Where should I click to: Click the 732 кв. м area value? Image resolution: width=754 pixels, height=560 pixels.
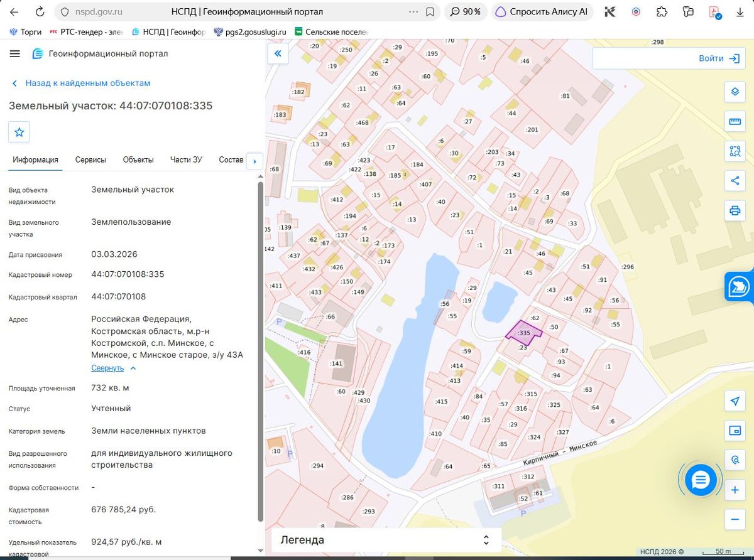(x=110, y=388)
